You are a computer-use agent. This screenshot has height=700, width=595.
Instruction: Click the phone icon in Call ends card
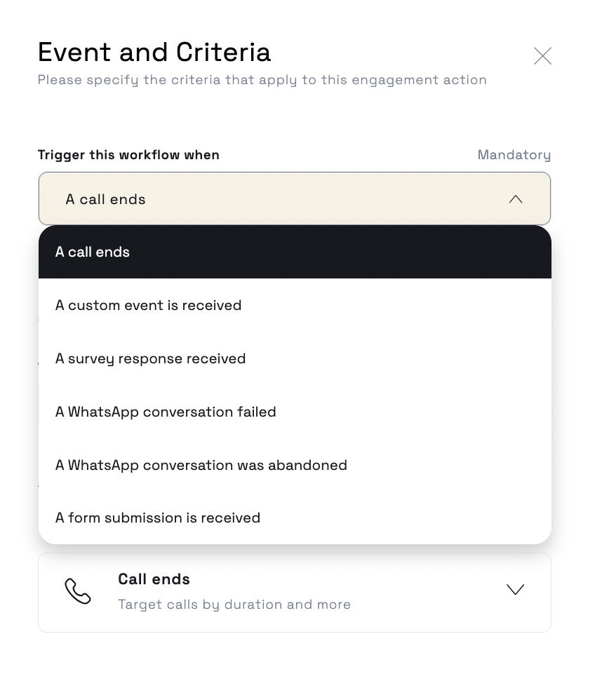coord(78,591)
